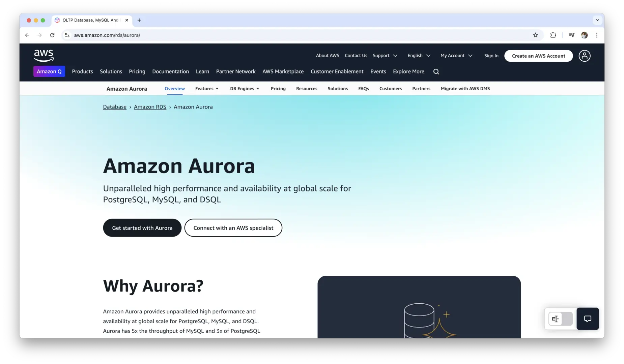The width and height of the screenshot is (624, 364).
Task: Click the AWS logo
Action: tap(44, 56)
